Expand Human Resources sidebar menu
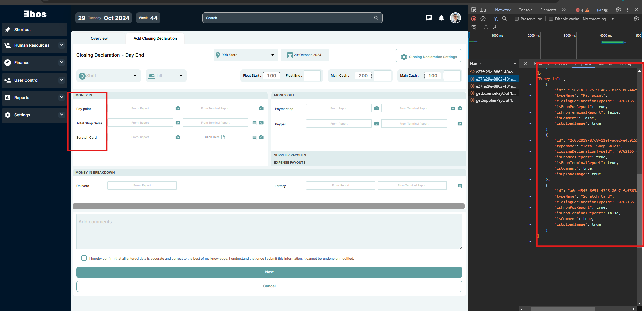The height and width of the screenshot is (311, 644). click(x=62, y=45)
